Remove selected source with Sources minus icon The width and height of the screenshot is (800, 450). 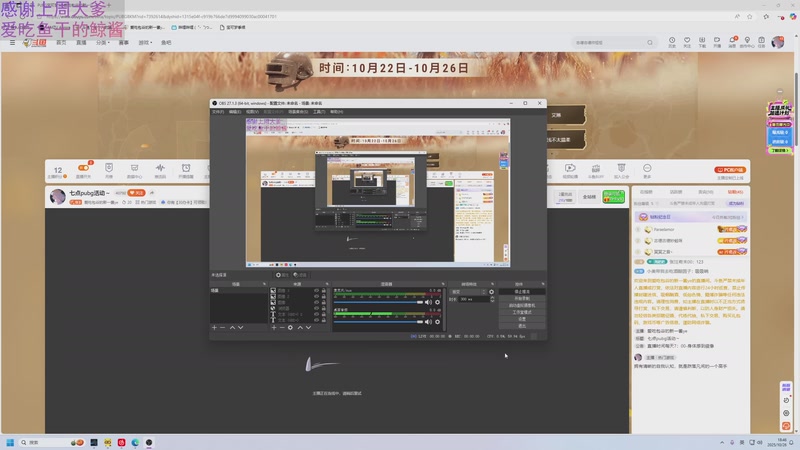click(x=282, y=328)
